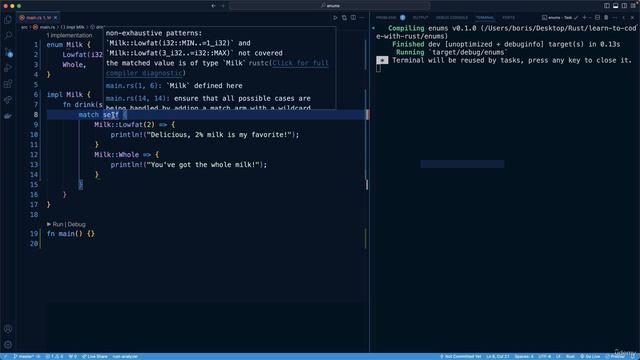This screenshot has height=360, width=640.
Task: Click the rust-analyzer status bar item
Action: pyautogui.click(x=125, y=356)
